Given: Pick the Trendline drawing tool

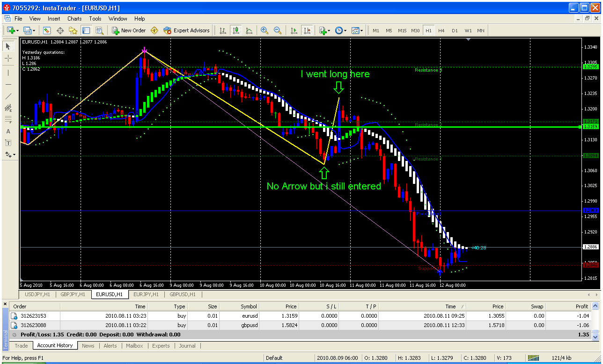Looking at the screenshot, I should coord(8,96).
